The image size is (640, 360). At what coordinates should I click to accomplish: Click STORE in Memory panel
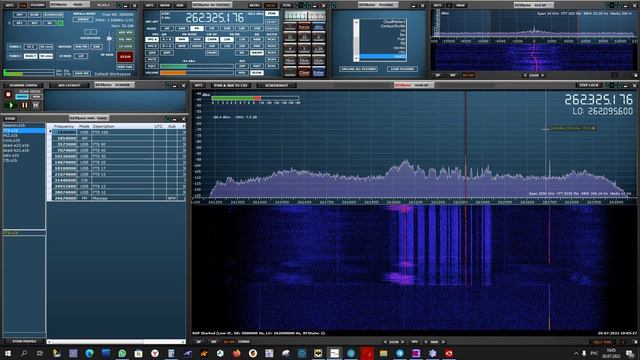(x=10, y=119)
